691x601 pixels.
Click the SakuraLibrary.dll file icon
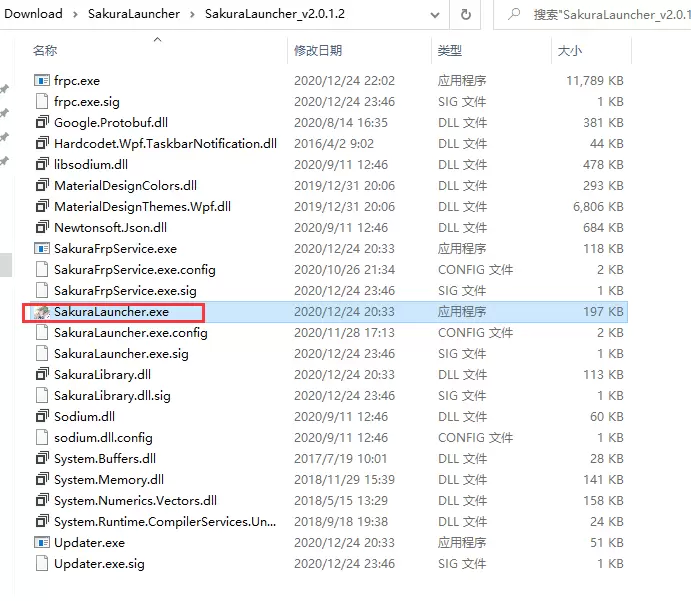(x=42, y=375)
